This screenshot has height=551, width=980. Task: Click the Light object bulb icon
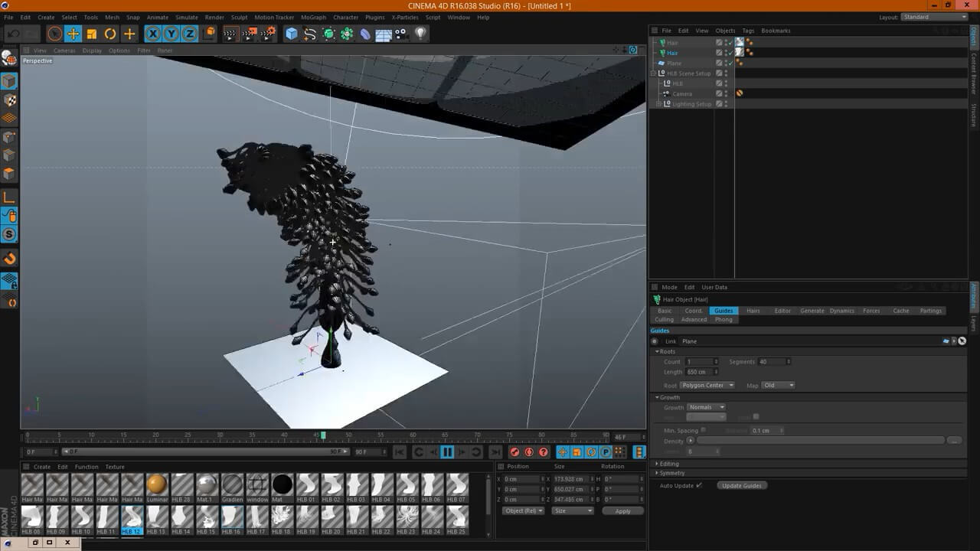[x=420, y=34]
